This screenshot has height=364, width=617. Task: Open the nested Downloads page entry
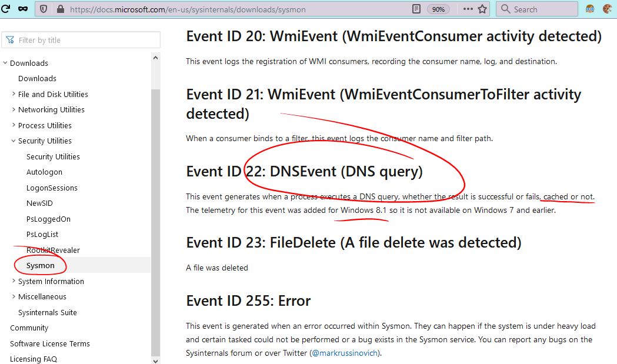pyautogui.click(x=37, y=78)
